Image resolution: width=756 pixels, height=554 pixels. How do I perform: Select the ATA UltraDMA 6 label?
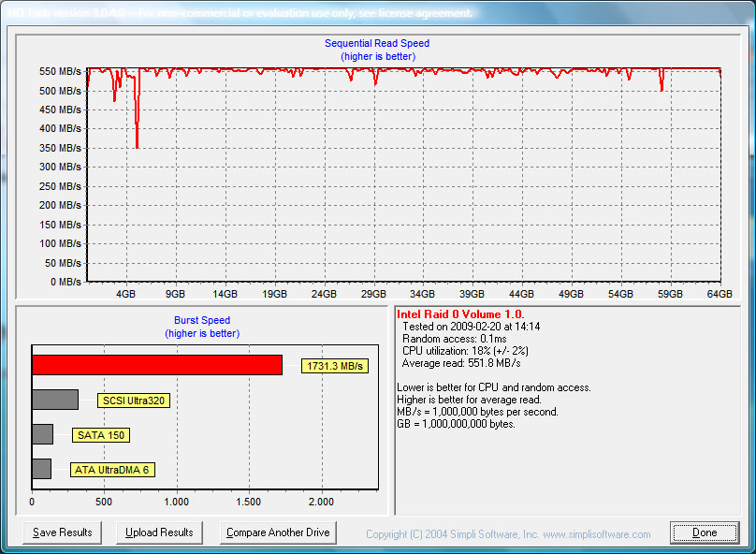[112, 470]
